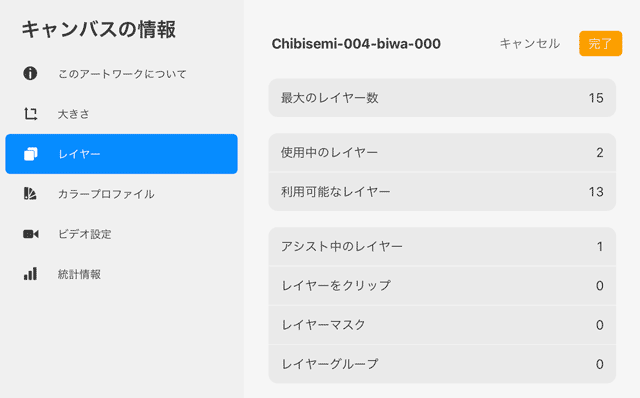Image resolution: width=640 pixels, height=398 pixels.
Task: Click the stacked layers icon in sidebar
Action: [x=31, y=154]
